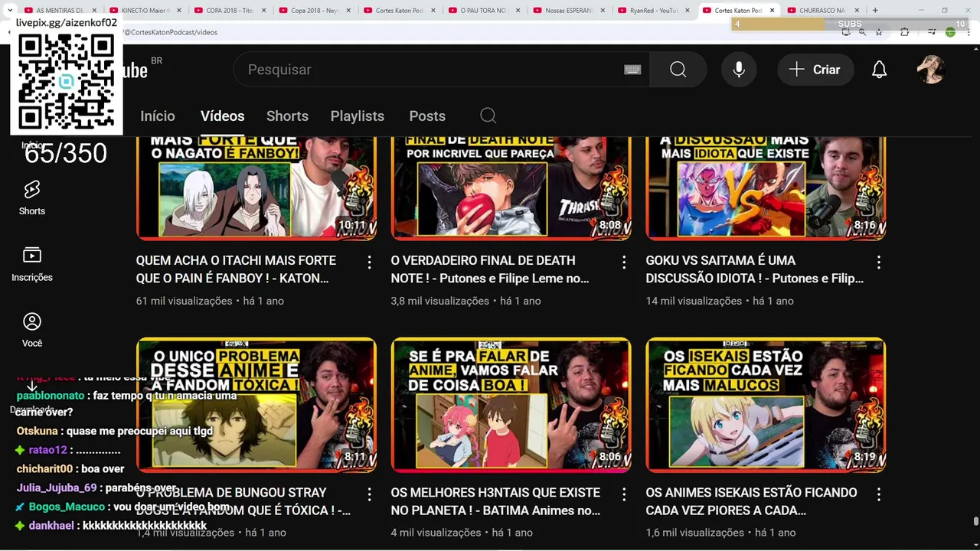Open the Shorts channel tab
Screen dimensions: 980x551
287,116
